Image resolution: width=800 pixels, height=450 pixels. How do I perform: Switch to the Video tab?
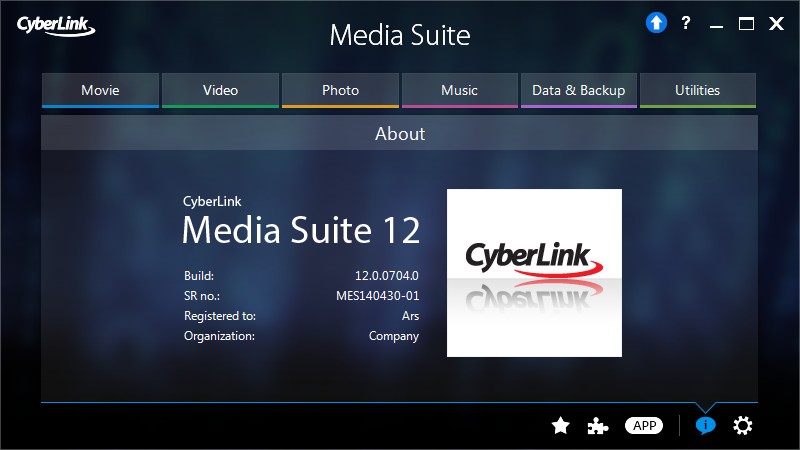tap(220, 90)
